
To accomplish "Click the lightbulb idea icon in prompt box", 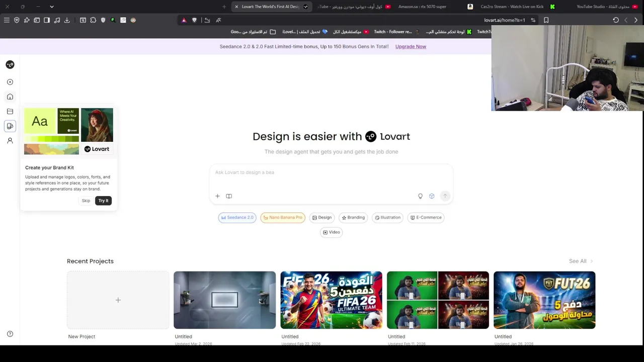I will pos(421,196).
